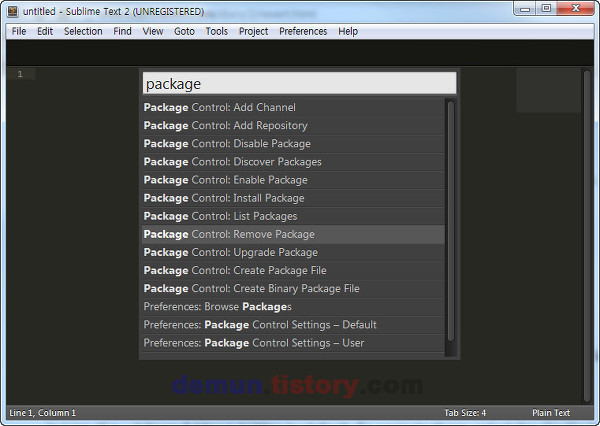This screenshot has height=426, width=600.
Task: Select Package Control: Create Binary Package File
Action: coord(293,289)
